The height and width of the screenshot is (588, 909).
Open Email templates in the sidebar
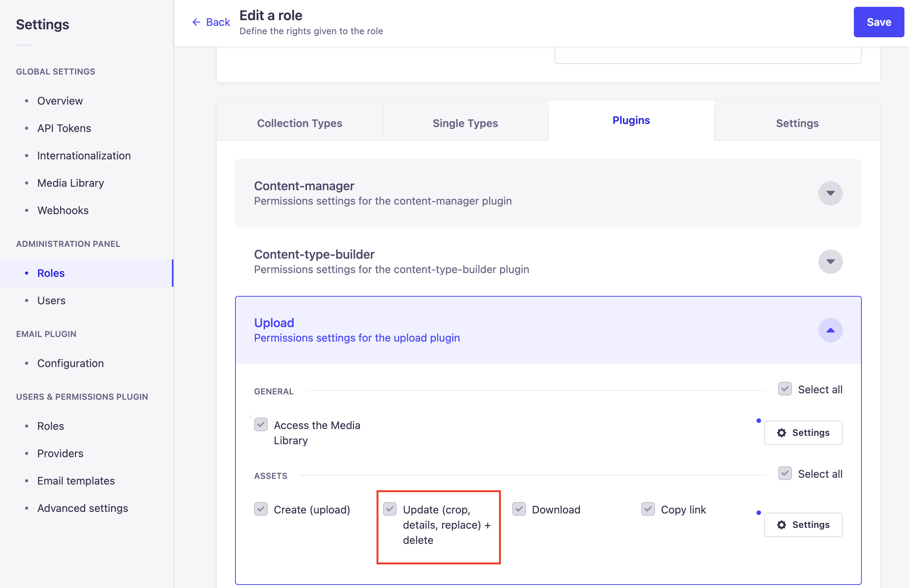point(76,480)
